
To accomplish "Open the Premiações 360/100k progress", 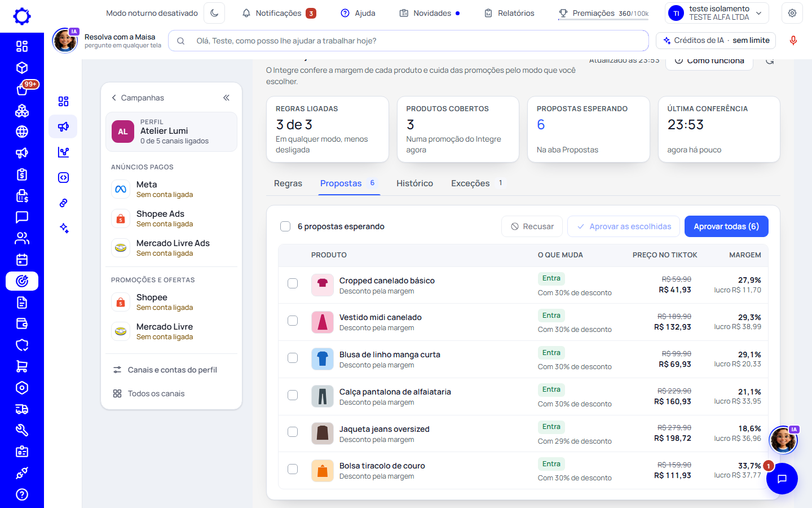I will tap(603, 13).
